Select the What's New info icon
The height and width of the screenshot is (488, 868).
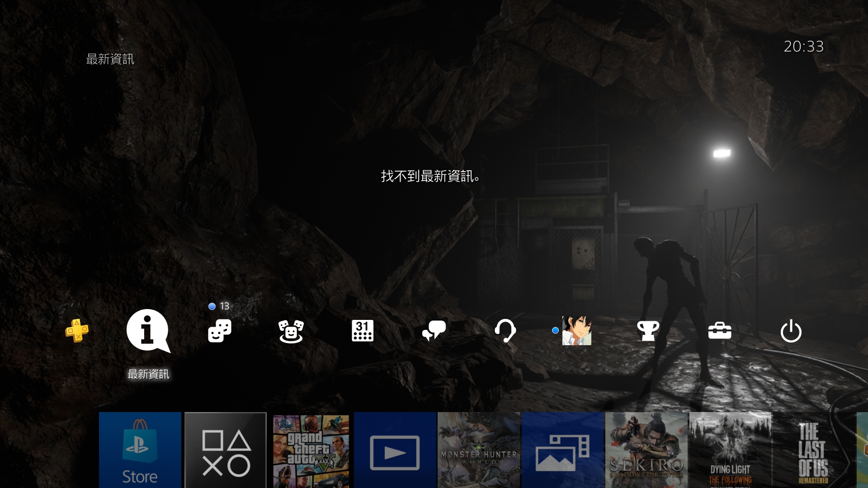148,331
